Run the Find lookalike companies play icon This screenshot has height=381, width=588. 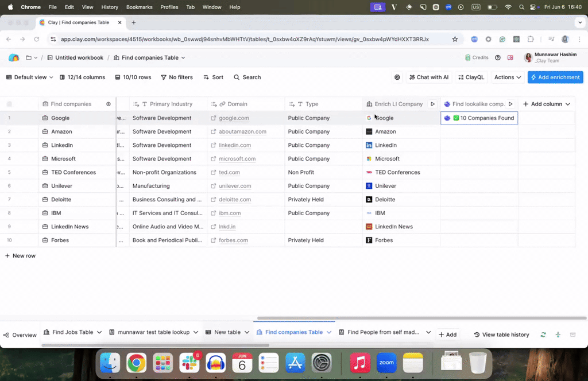coord(510,104)
